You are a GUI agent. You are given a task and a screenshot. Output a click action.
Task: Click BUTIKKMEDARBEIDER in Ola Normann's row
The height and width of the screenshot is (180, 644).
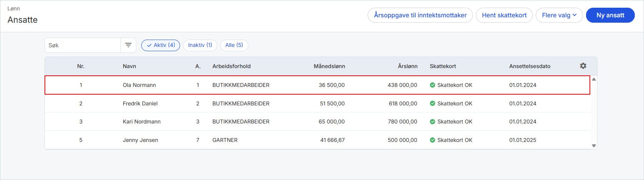(241, 85)
